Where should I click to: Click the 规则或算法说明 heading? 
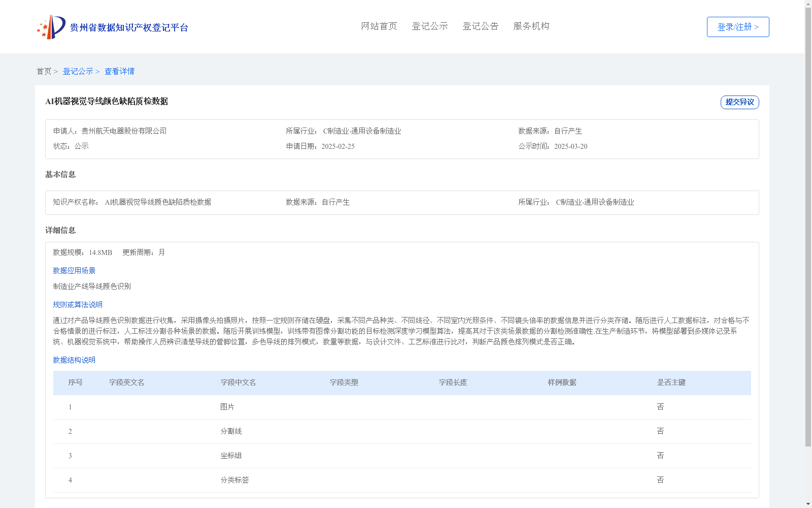[78, 305]
